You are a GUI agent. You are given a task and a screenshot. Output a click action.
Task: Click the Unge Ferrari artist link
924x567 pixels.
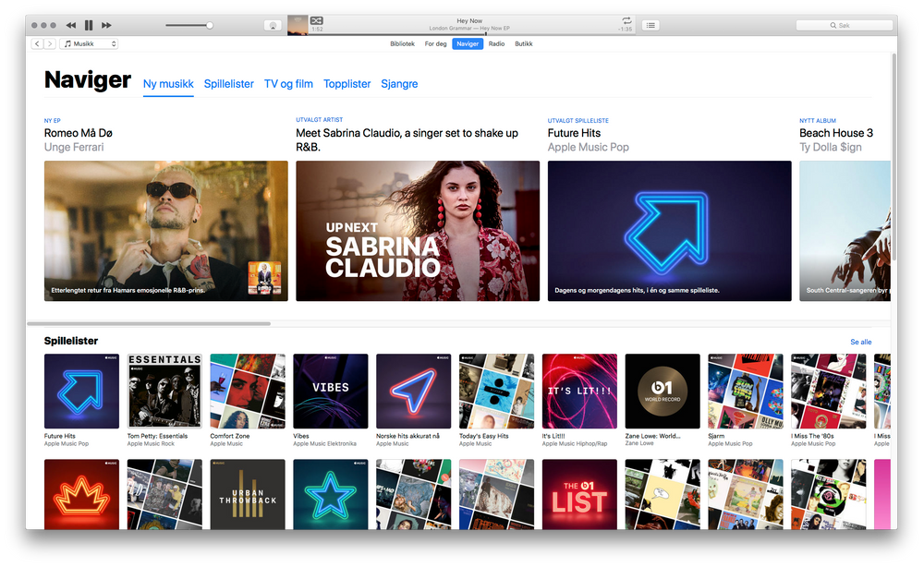(x=74, y=147)
